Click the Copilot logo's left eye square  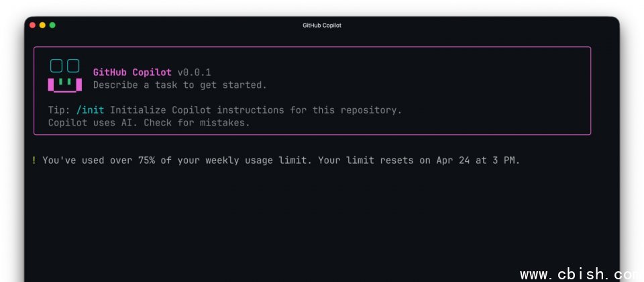tap(56, 66)
